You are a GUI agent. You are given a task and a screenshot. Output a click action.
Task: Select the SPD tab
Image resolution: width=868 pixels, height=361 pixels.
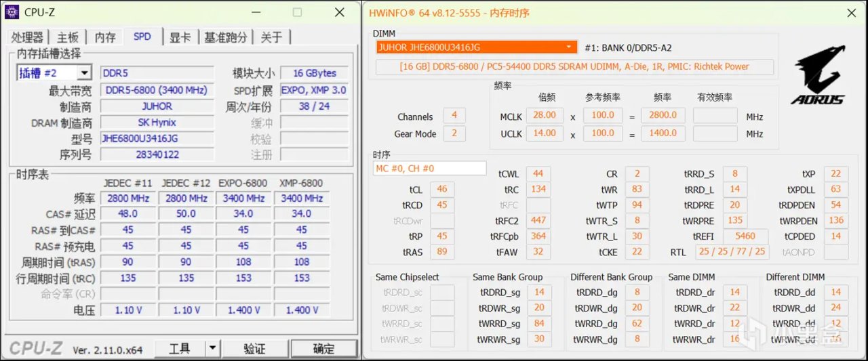[x=142, y=37]
